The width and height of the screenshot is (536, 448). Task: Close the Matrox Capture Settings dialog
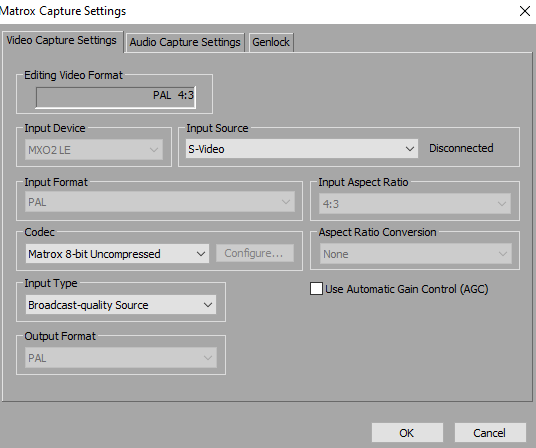[x=525, y=11]
